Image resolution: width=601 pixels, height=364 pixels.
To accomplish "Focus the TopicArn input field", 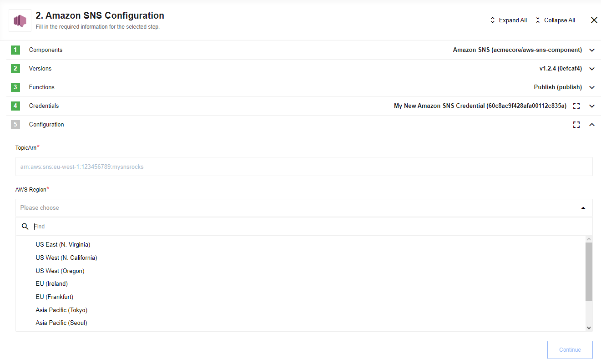I will click(304, 167).
